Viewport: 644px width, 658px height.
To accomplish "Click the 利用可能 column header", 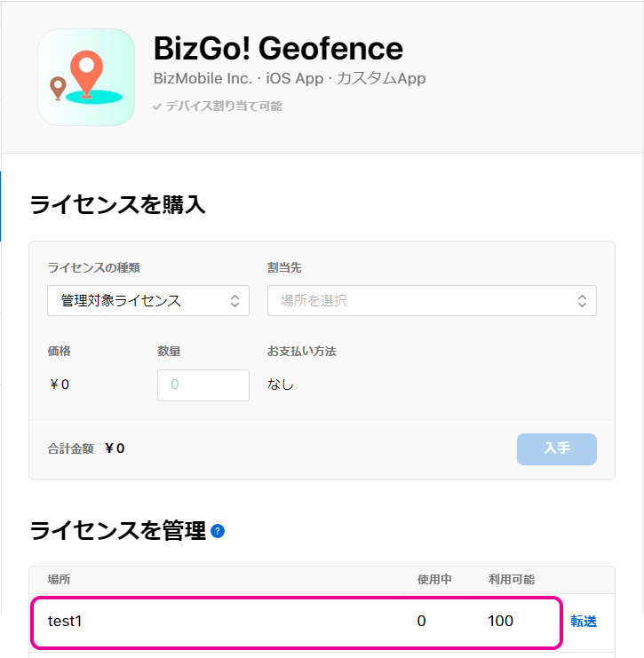I will coord(512,580).
